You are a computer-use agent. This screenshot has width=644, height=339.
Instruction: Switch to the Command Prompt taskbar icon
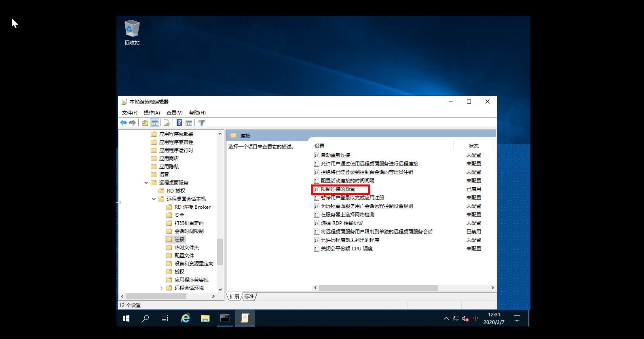point(225,318)
